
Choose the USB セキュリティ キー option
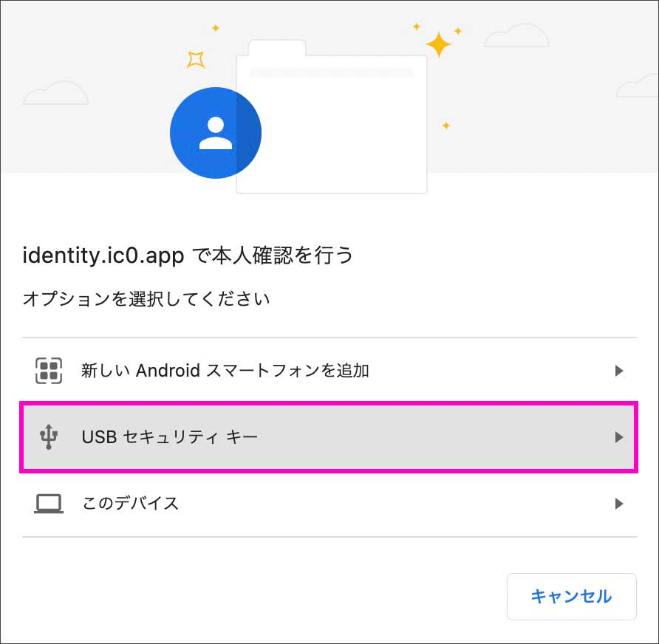point(170,437)
